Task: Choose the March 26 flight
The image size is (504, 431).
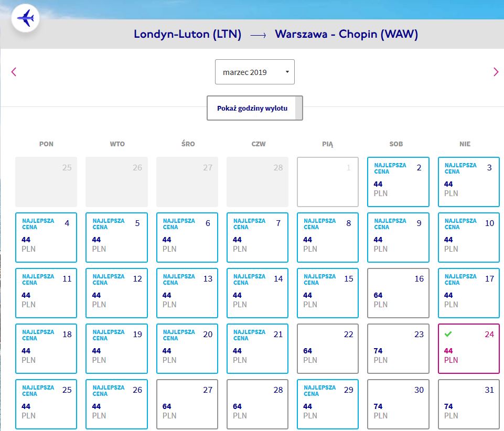Action: [x=116, y=404]
